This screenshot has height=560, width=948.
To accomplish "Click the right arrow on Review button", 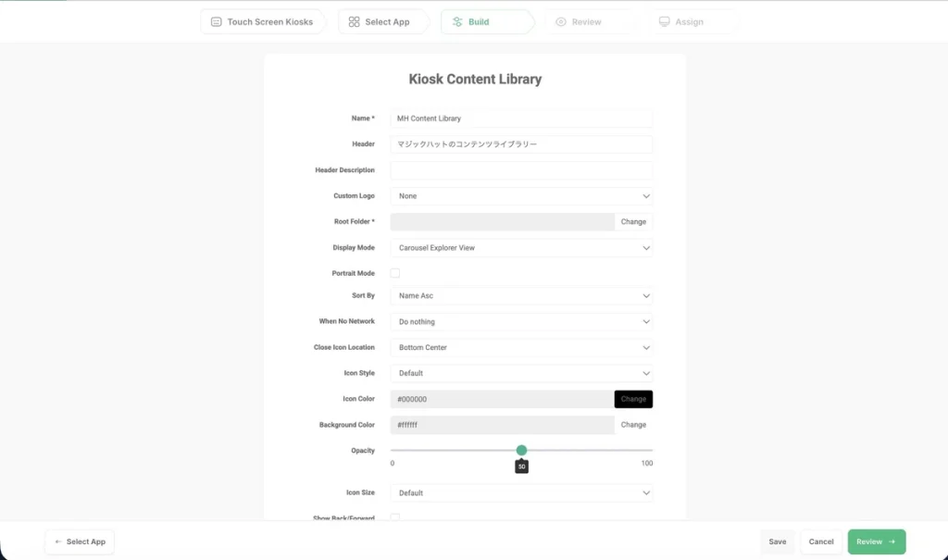I will click(892, 541).
